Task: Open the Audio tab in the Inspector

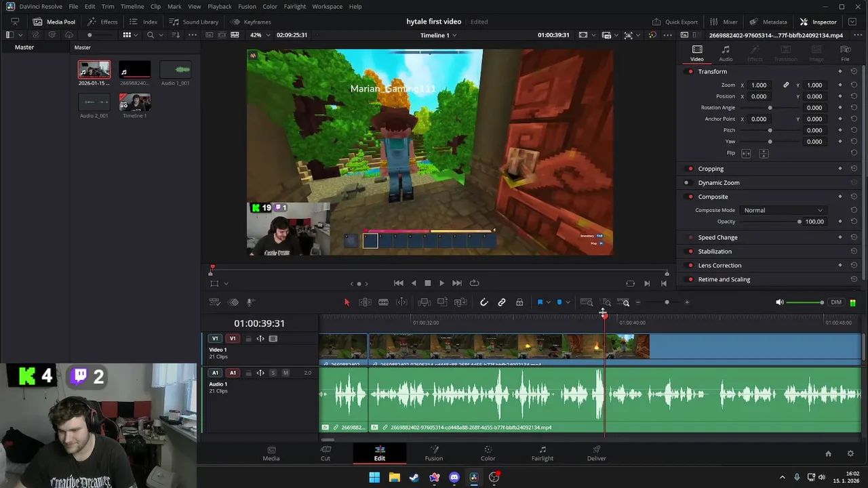Action: point(726,54)
